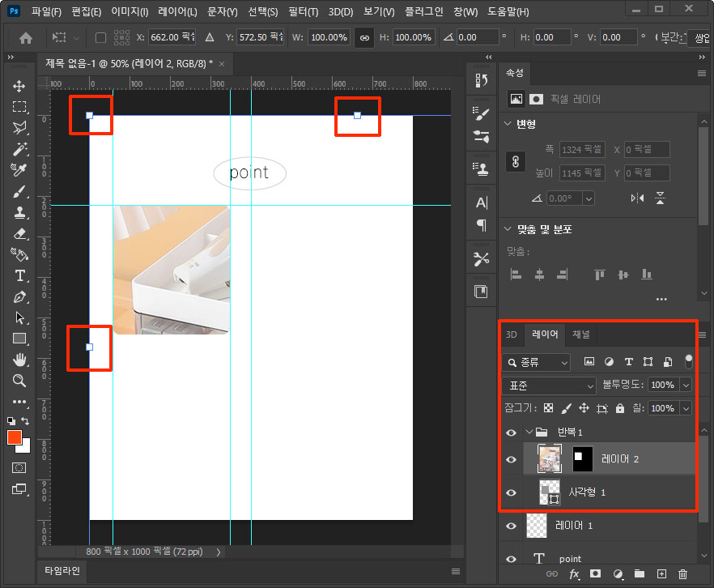
Task: Open the 타임라인 panel tab
Action: point(62,571)
